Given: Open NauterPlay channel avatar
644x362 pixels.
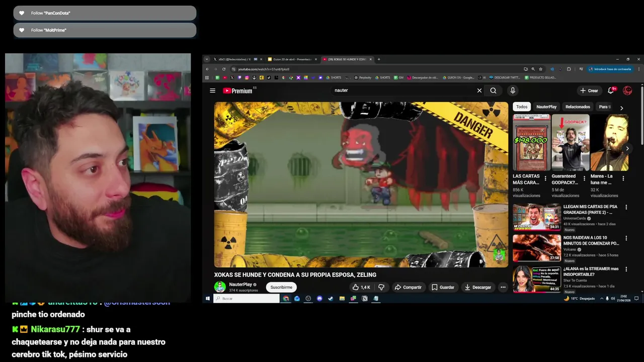Looking at the screenshot, I should (x=220, y=287).
